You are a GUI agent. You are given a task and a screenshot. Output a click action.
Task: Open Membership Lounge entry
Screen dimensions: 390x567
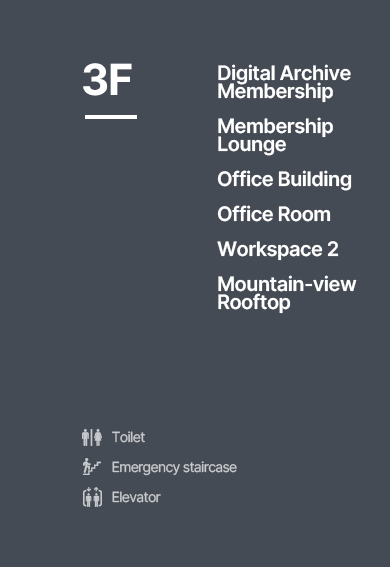(275, 135)
